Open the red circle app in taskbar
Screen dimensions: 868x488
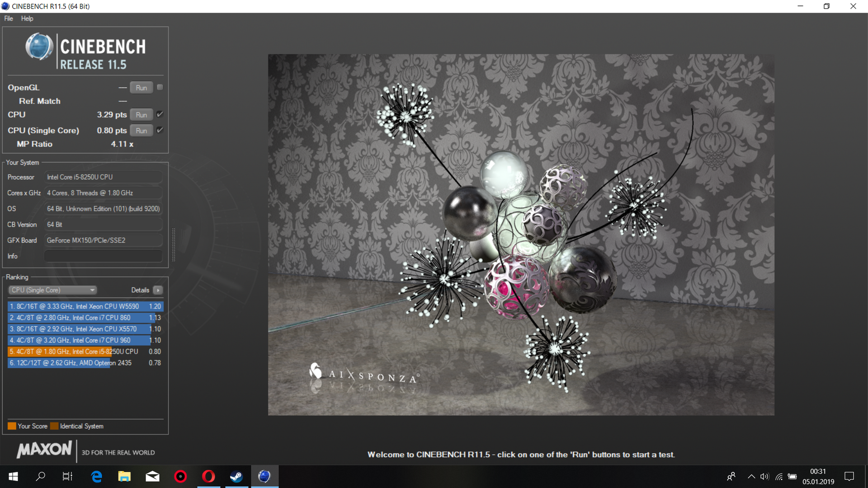pyautogui.click(x=180, y=476)
